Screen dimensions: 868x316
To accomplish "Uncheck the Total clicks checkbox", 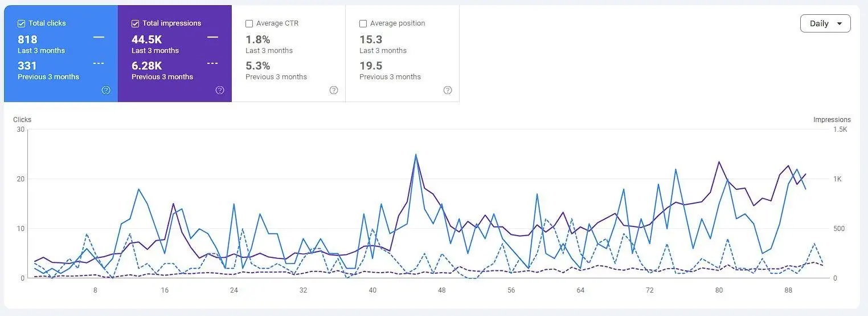I will [21, 23].
